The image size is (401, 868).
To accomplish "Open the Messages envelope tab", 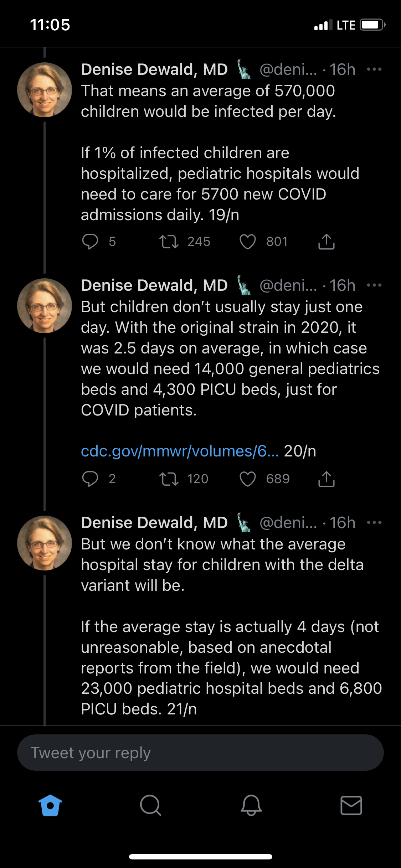I will (x=351, y=805).
